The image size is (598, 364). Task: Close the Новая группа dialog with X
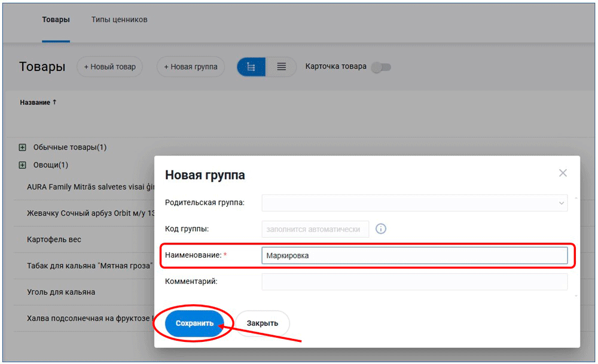pos(563,173)
